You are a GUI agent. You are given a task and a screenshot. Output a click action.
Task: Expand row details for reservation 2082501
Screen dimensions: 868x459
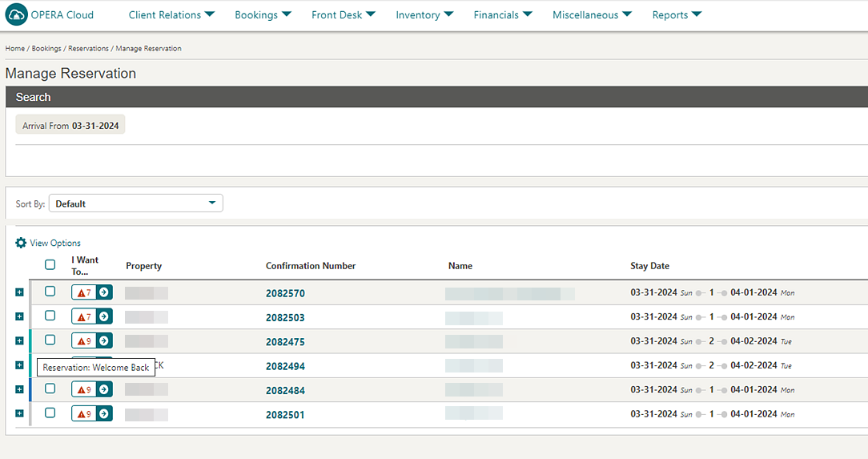coord(19,414)
